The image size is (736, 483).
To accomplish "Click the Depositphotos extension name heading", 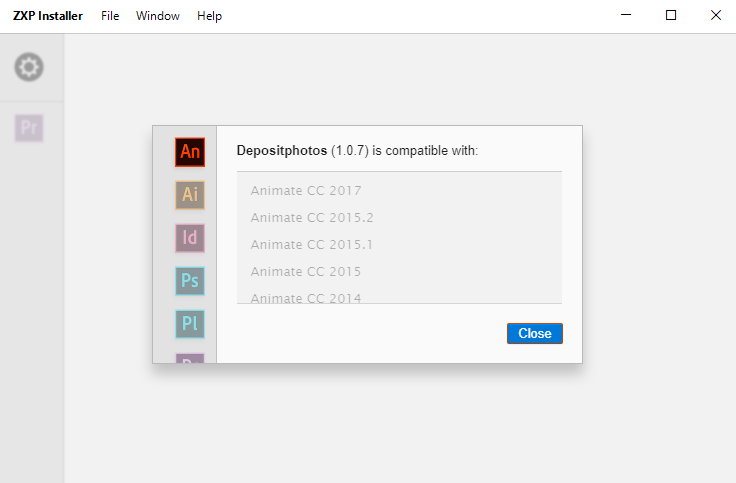I will (x=282, y=151).
